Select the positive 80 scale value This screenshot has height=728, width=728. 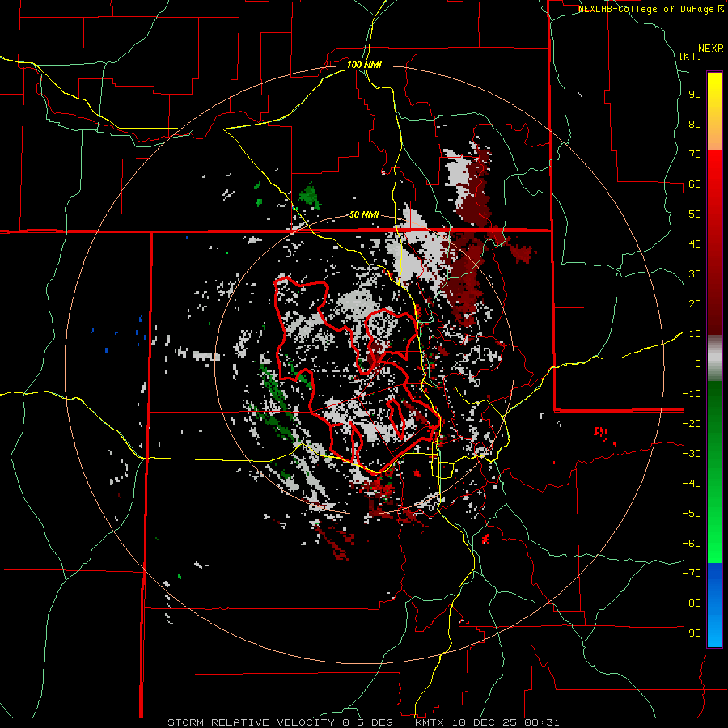(695, 124)
